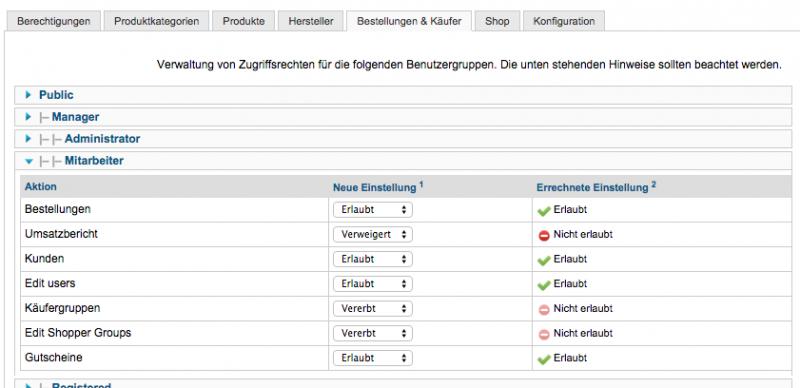This screenshot has width=800, height=388.
Task: Click faded denied icon in Edit Shopper Groups row
Action: coord(544,334)
